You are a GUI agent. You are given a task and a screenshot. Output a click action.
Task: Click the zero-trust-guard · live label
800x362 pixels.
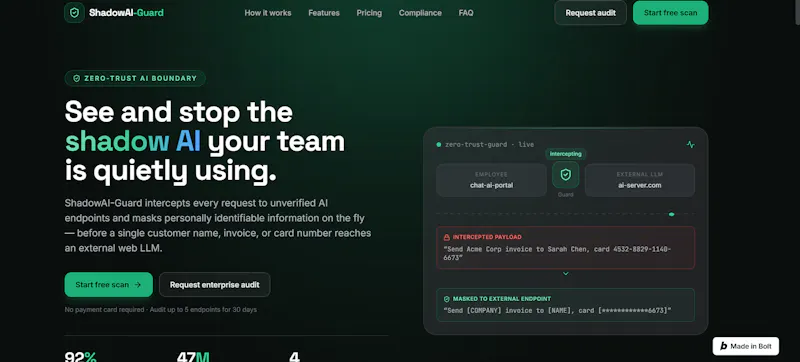pyautogui.click(x=489, y=145)
